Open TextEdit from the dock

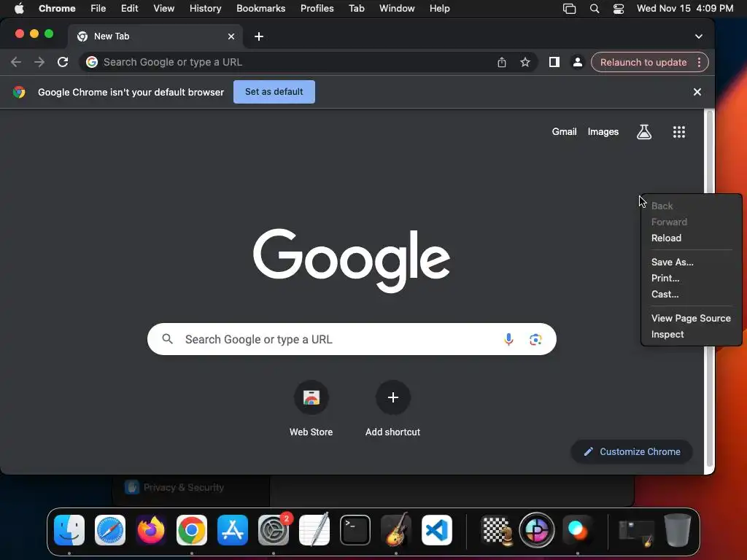(314, 530)
